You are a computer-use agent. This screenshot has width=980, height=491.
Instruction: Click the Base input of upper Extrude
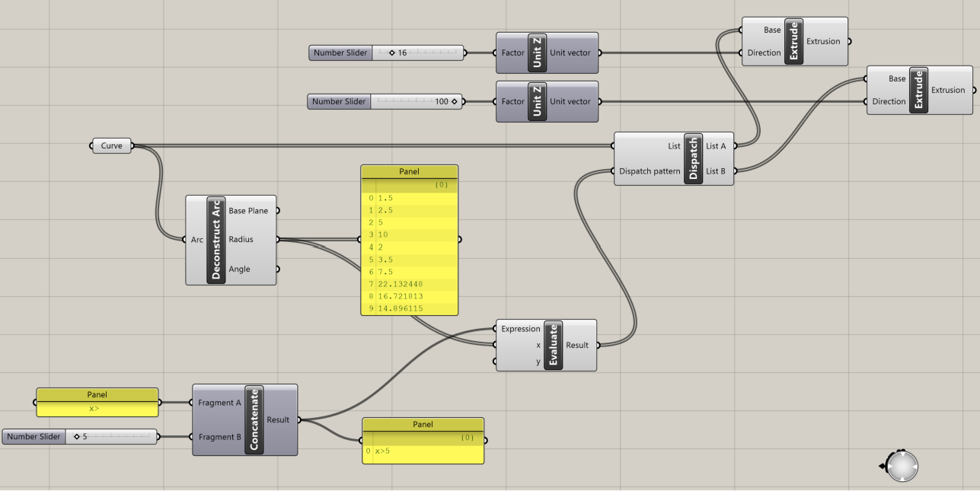click(x=772, y=30)
